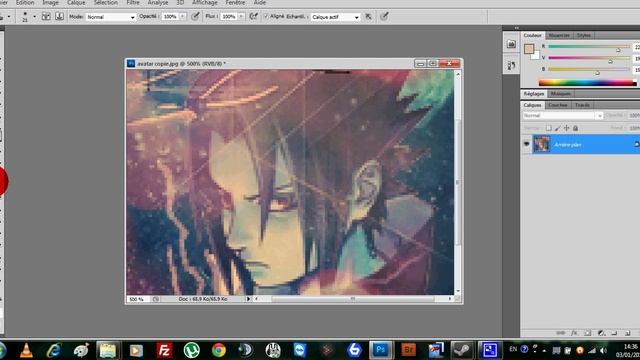Create new adjustment layer icon
The image size is (640, 360).
pos(601,333)
